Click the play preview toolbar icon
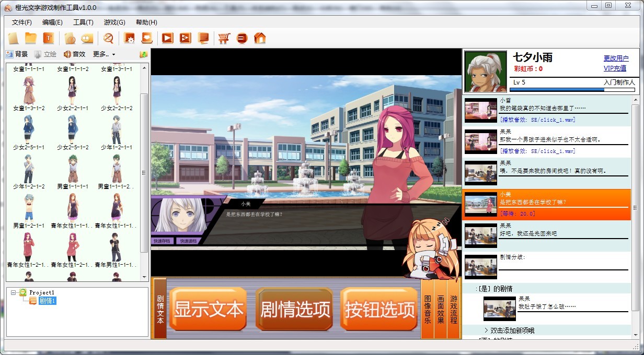 click(168, 38)
